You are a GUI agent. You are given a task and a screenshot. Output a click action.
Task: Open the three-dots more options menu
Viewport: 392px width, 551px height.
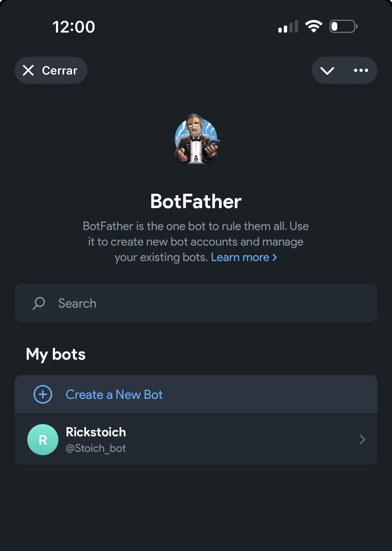(361, 70)
